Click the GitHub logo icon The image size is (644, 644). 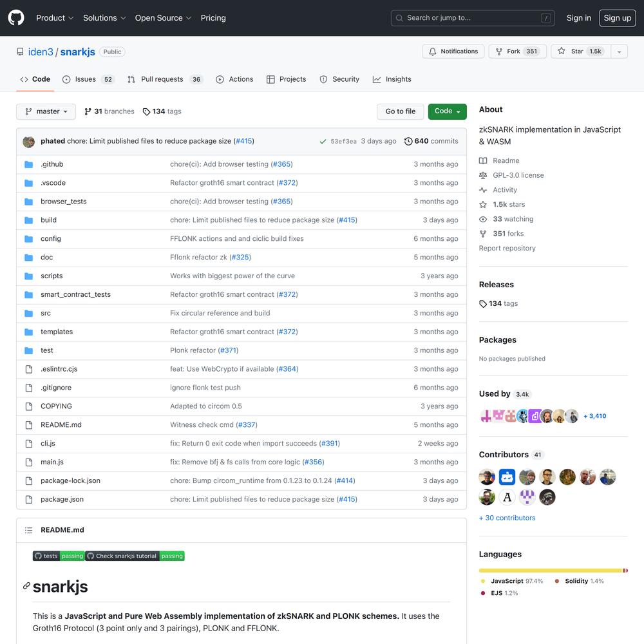pos(16,18)
